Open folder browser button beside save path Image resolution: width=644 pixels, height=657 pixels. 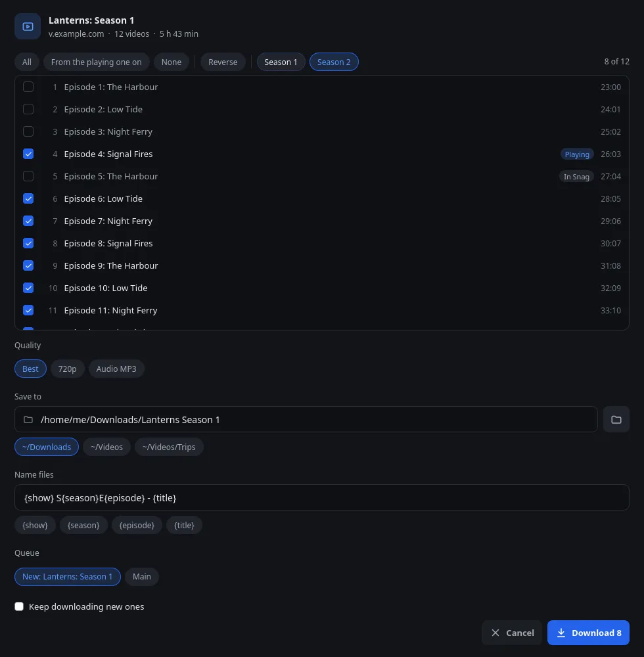coord(616,419)
